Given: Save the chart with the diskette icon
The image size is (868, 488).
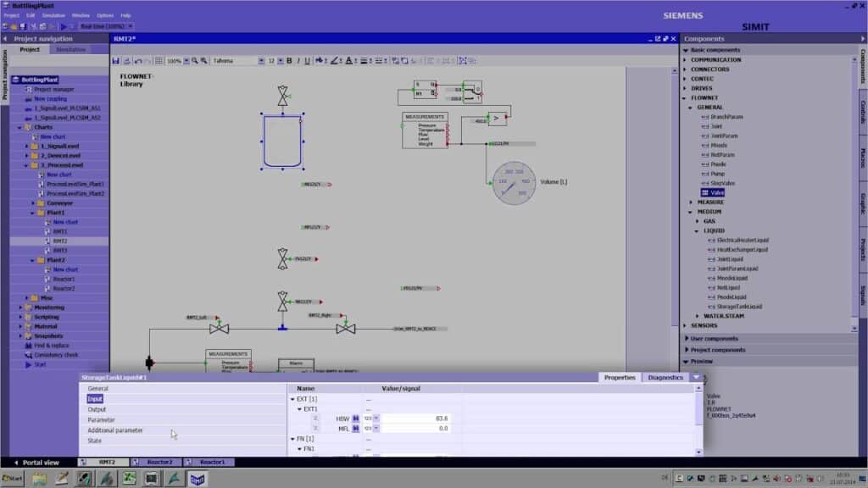Looking at the screenshot, I should click(x=115, y=61).
